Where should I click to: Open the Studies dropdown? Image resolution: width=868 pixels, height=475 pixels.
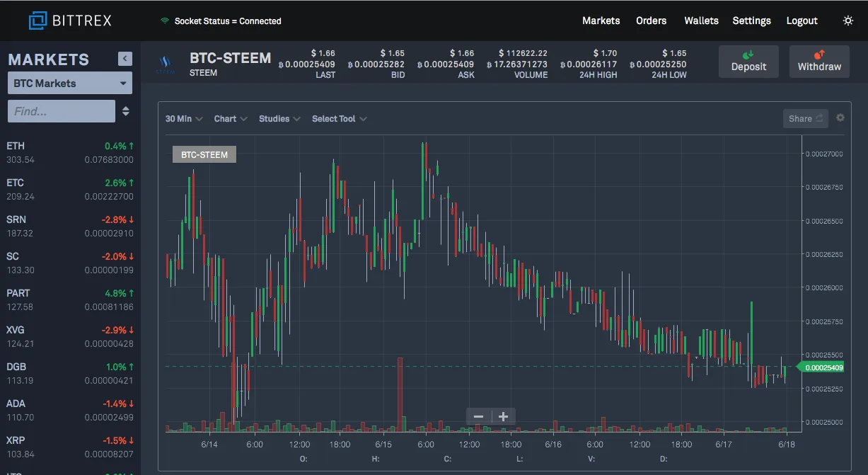279,118
